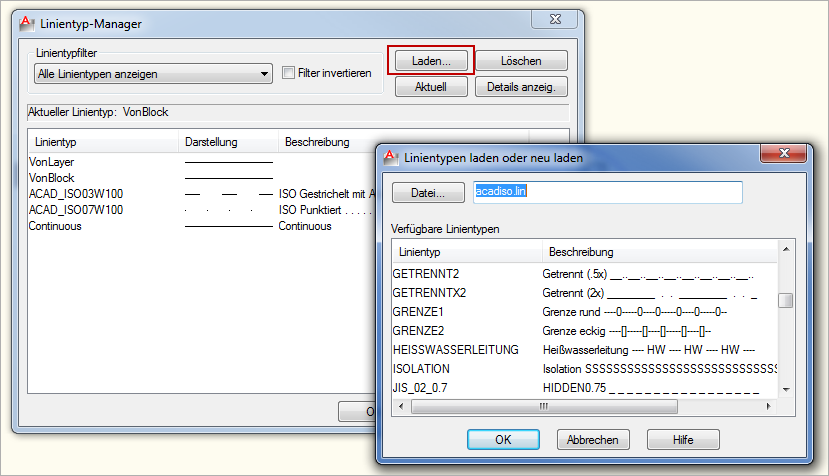Image resolution: width=829 pixels, height=476 pixels.
Task: Click the acadiso.lin filename field
Action: click(607, 192)
